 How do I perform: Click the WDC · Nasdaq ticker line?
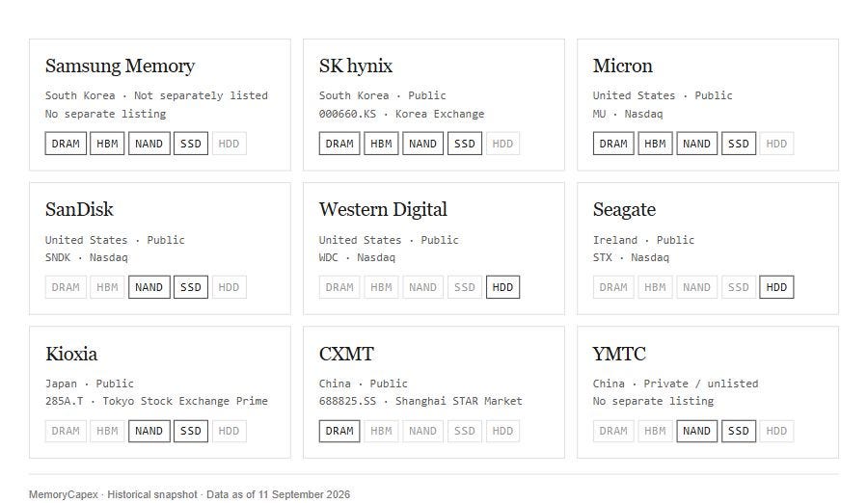point(357,257)
